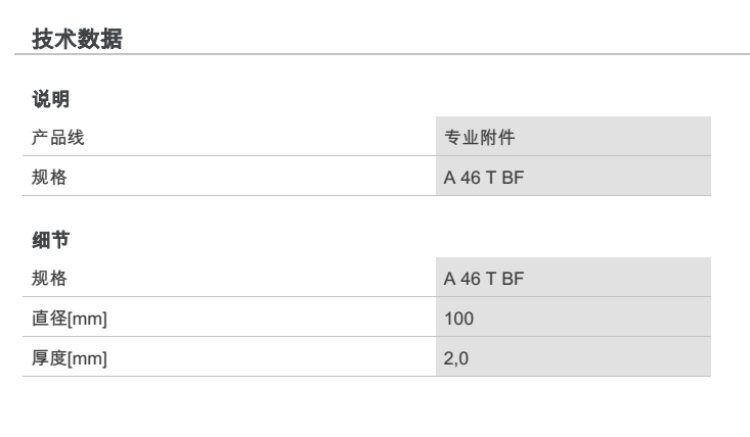Click the 专业附件 value cell
Viewport: 750px width, 437px height.
(x=478, y=137)
